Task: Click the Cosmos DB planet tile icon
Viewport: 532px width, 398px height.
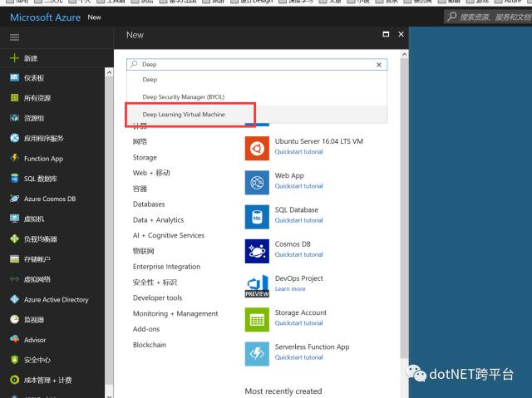Action: point(257,251)
